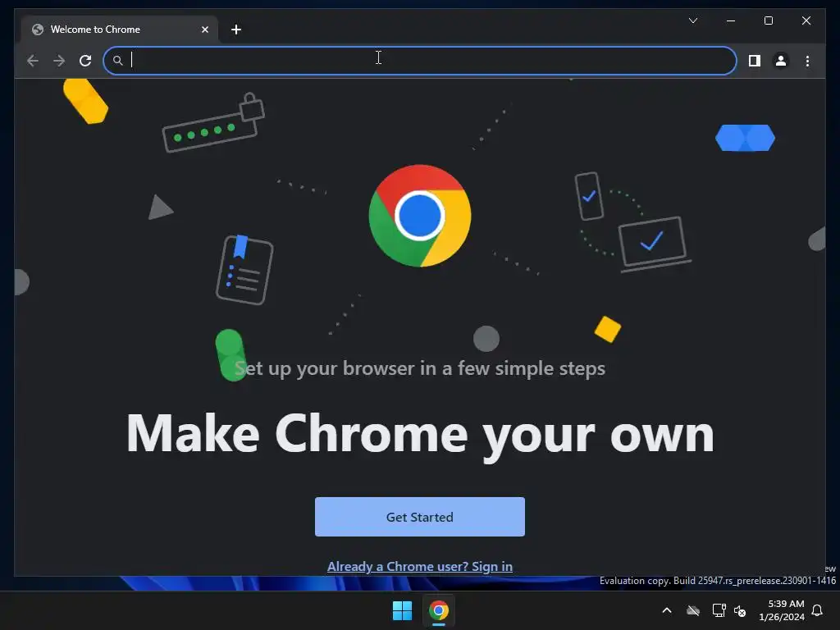Close the Chrome window
This screenshot has height=630, width=840.
(x=806, y=21)
